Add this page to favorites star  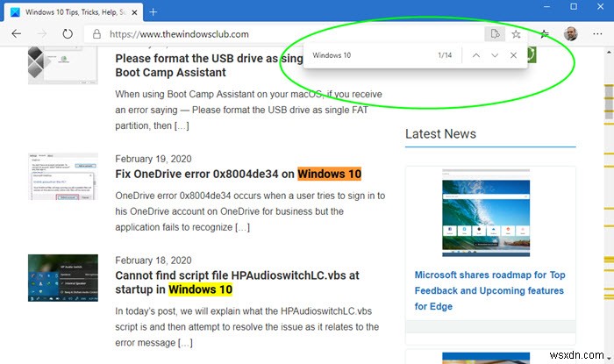[516, 34]
